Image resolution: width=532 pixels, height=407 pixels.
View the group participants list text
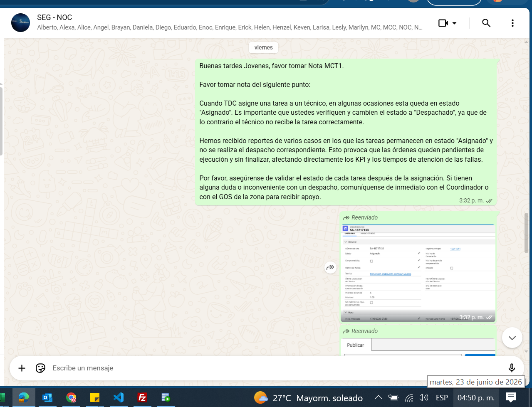pos(230,27)
